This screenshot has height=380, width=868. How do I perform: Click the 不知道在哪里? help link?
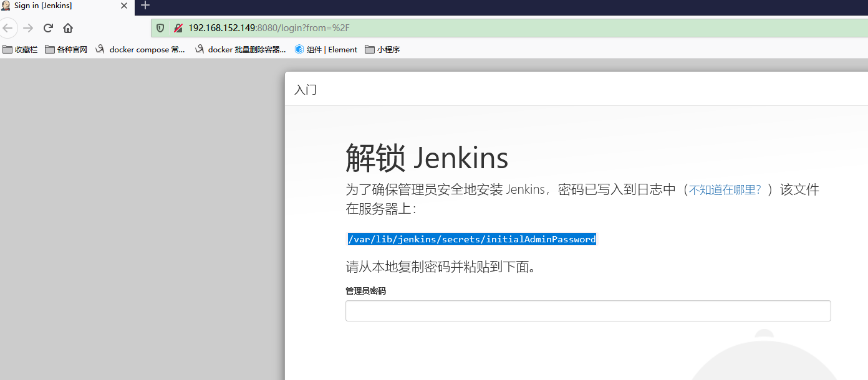(725, 190)
